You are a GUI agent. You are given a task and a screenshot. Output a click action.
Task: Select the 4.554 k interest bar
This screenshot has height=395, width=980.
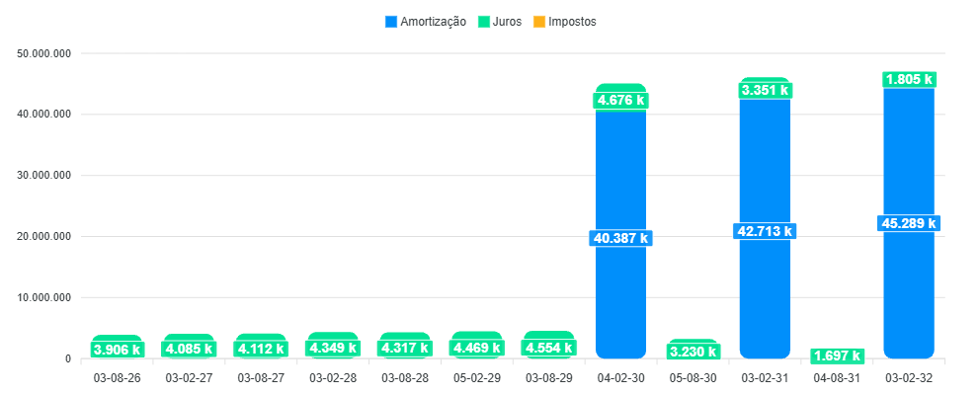point(548,348)
